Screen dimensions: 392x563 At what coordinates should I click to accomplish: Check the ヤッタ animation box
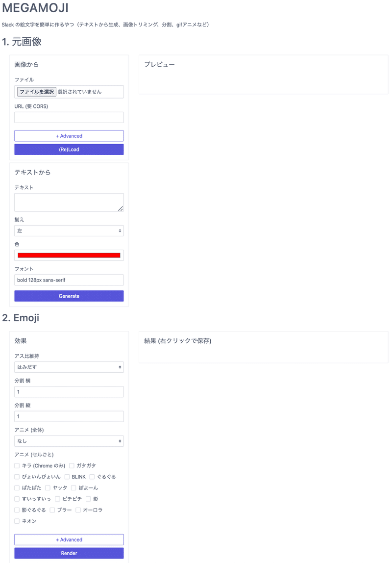(x=48, y=488)
